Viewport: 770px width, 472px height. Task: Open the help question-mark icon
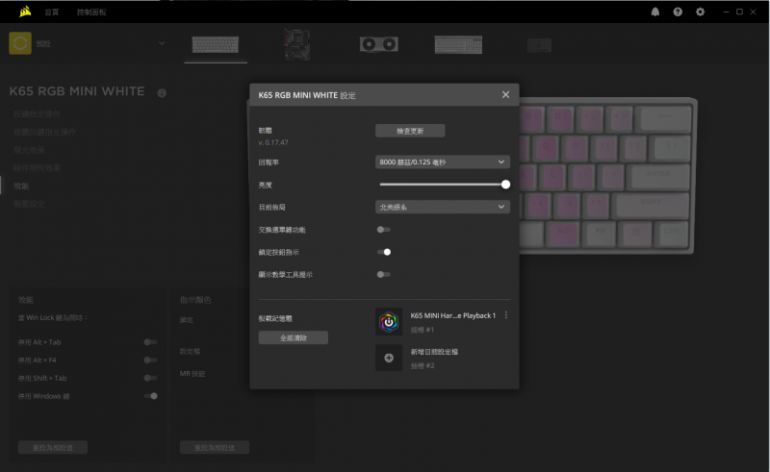coord(678,12)
